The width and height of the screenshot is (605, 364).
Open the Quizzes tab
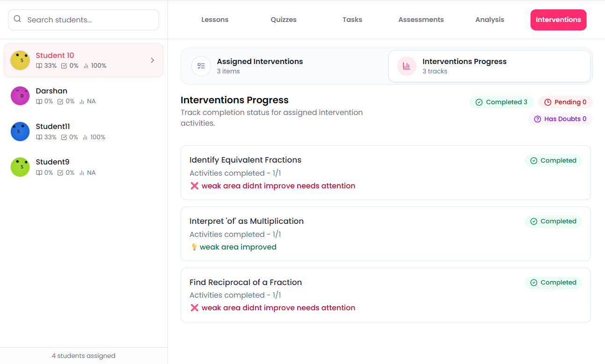click(x=284, y=20)
